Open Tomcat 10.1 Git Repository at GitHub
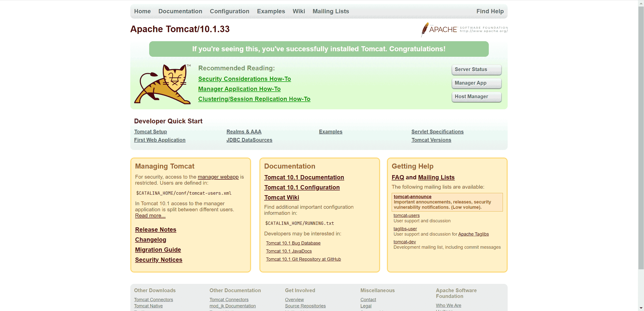 click(303, 259)
